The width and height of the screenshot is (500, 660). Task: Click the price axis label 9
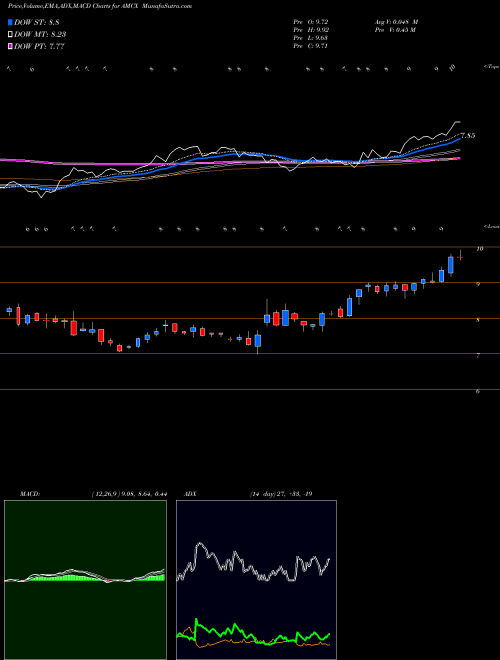[x=478, y=285]
